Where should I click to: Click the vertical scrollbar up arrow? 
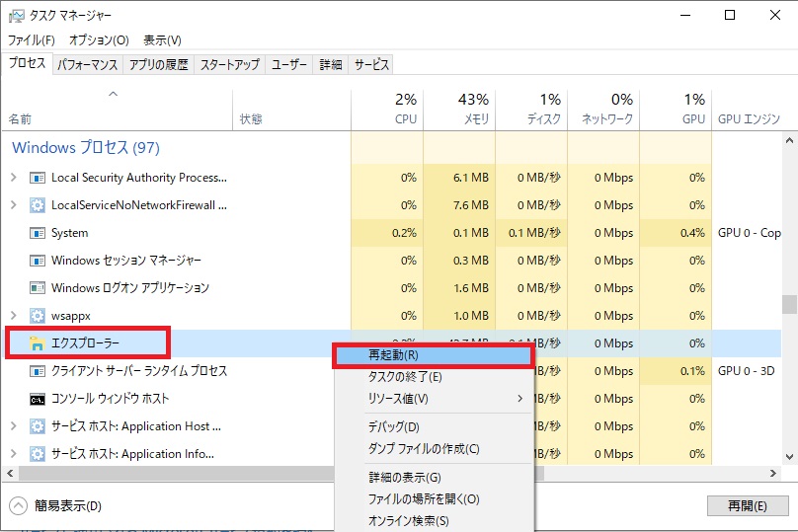(789, 140)
